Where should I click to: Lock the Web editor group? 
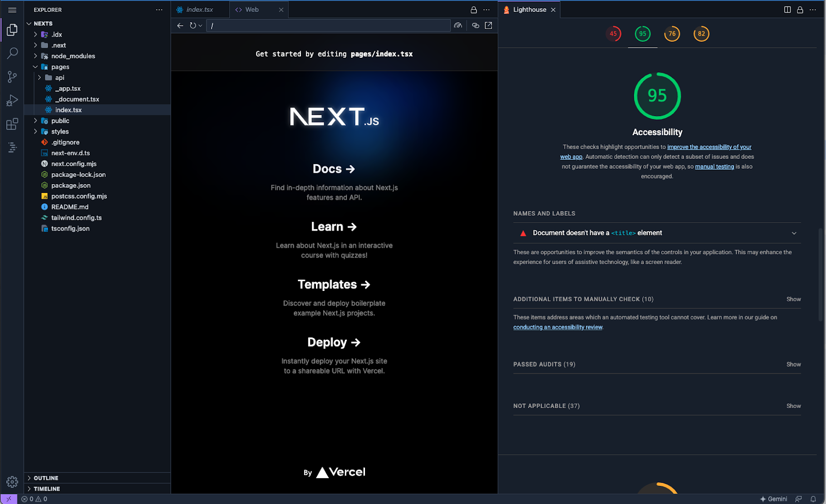[473, 10]
